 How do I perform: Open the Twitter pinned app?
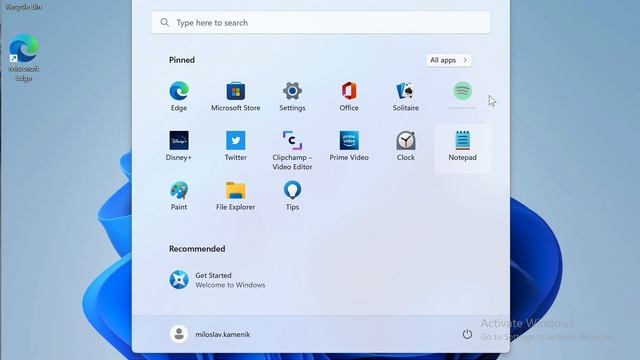[236, 146]
